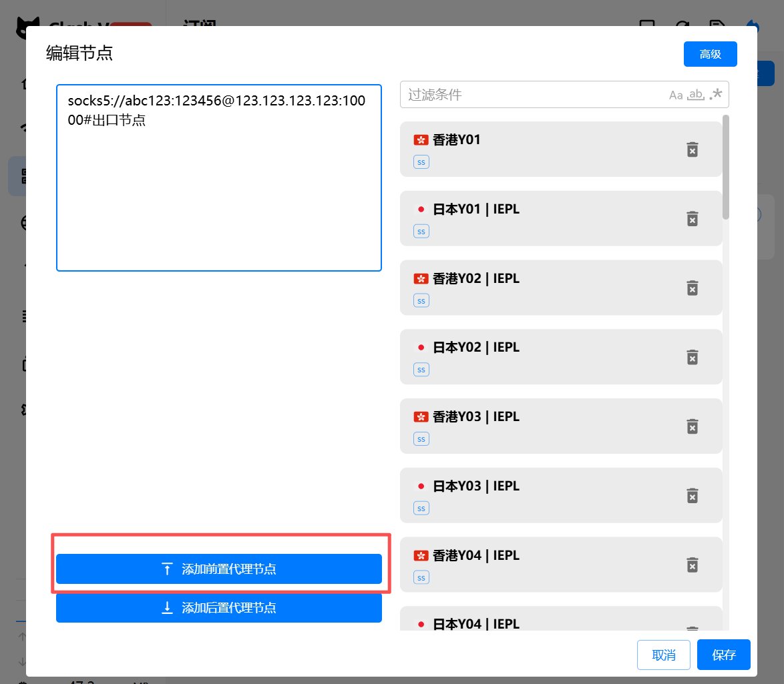Click the Japan flag of 日本Y02 | IEPL

[421, 347]
